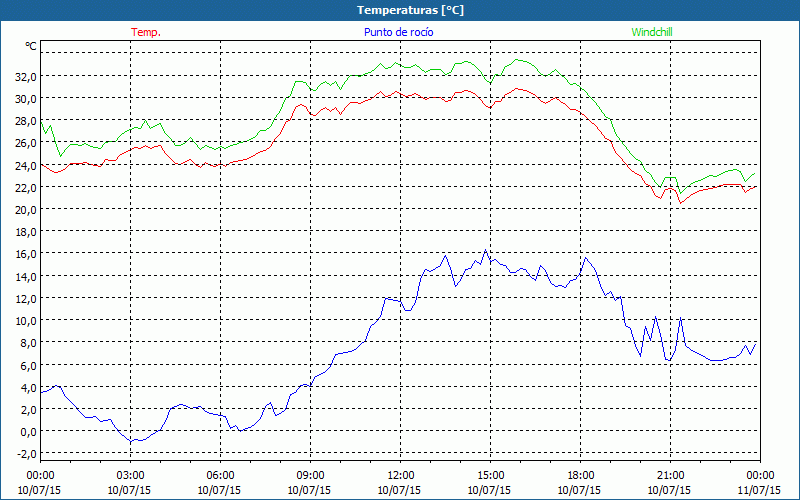Click the 12:00 time axis label
Viewport: 800px width, 500px height.
pyautogui.click(x=400, y=476)
